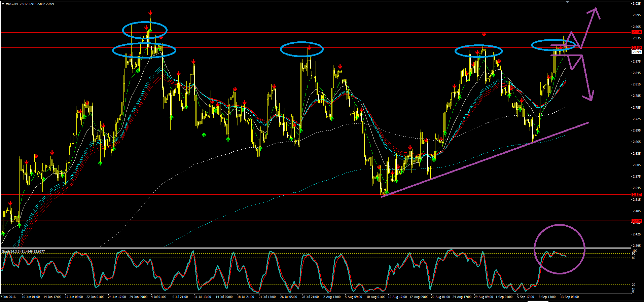
Task: Select the red 2.910 price level tag
Action: (x=637, y=48)
